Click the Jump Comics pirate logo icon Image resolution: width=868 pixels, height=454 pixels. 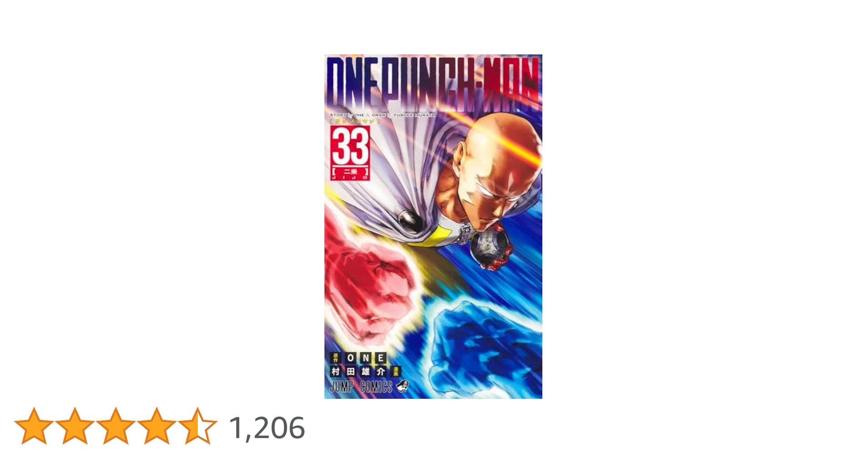[403, 386]
